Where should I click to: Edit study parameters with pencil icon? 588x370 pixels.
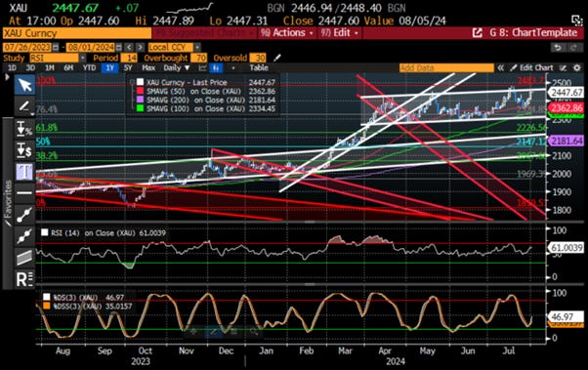(x=277, y=58)
